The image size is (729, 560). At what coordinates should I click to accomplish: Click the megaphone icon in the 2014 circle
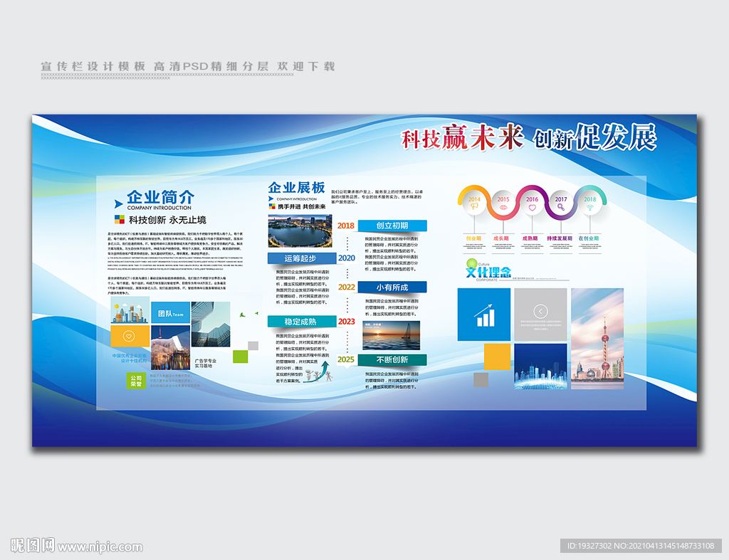(x=473, y=206)
